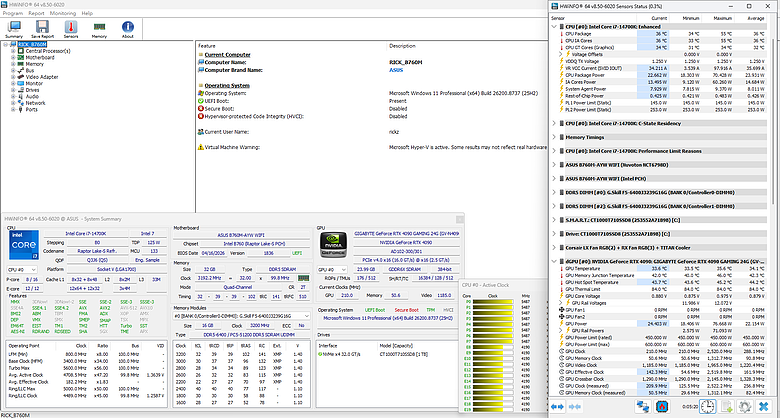Click the clock reset timer icon

[707, 407]
